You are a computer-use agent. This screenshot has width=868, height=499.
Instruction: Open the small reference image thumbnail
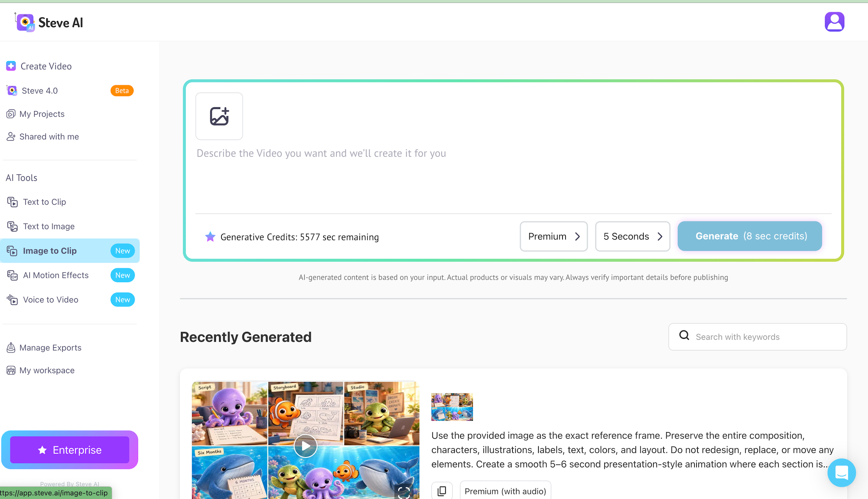(452, 407)
